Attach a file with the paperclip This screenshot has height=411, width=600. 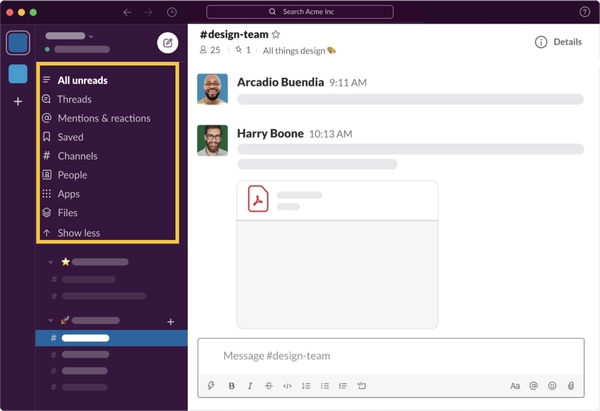pyautogui.click(x=571, y=386)
